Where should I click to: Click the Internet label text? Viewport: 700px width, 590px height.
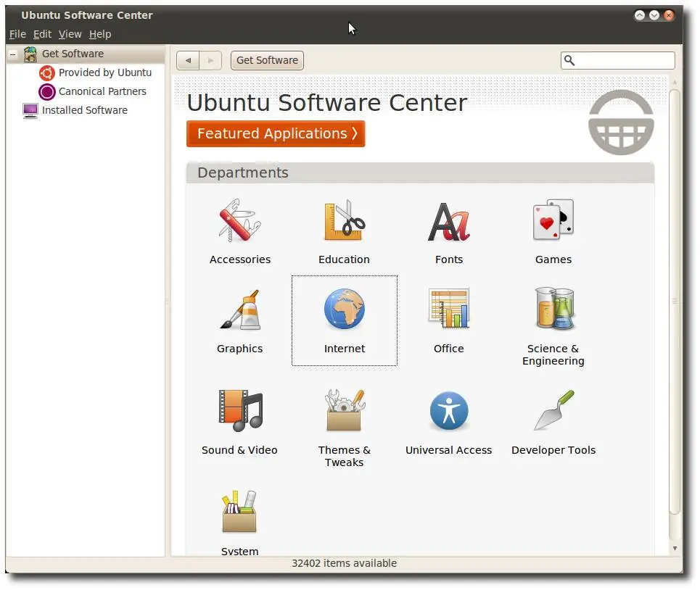click(x=344, y=349)
